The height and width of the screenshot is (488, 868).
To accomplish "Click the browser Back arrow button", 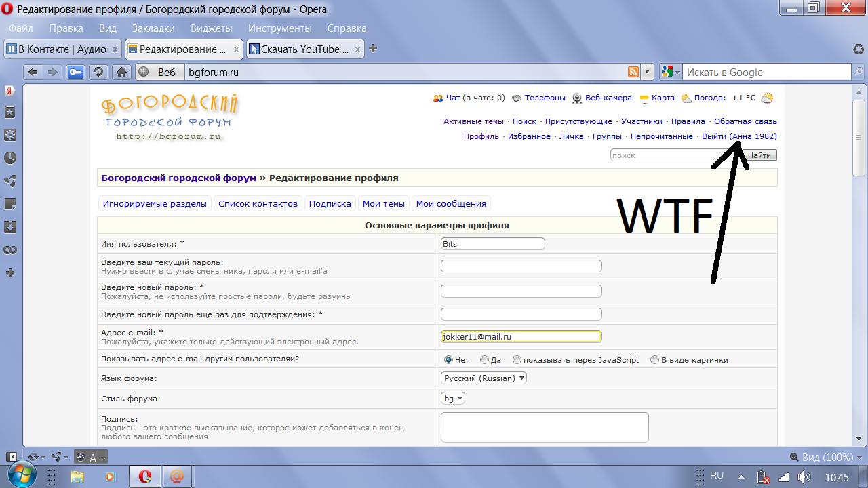I will pos(33,72).
